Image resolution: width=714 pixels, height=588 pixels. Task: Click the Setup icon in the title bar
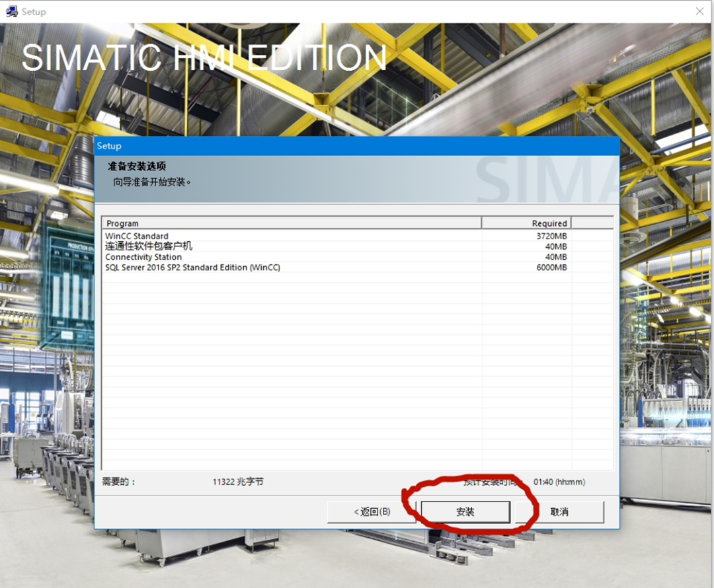[11, 11]
